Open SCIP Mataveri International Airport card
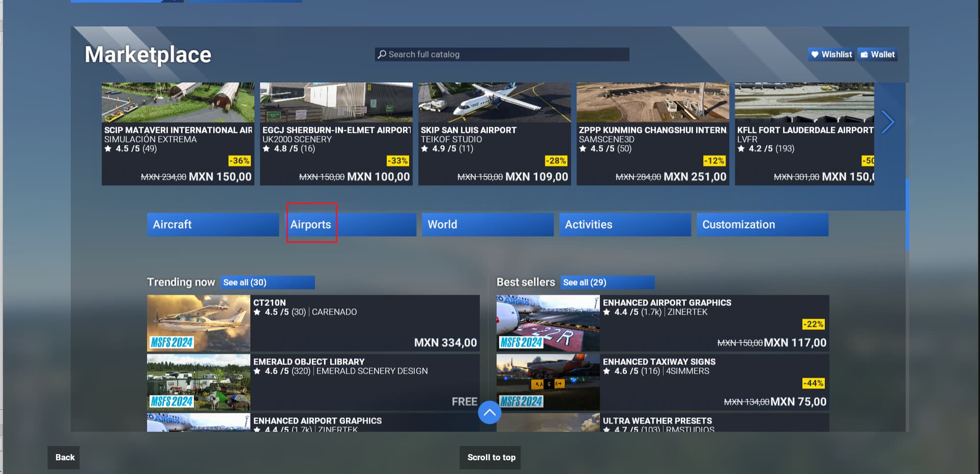Screen dimensions: 980x474 pos(178,134)
